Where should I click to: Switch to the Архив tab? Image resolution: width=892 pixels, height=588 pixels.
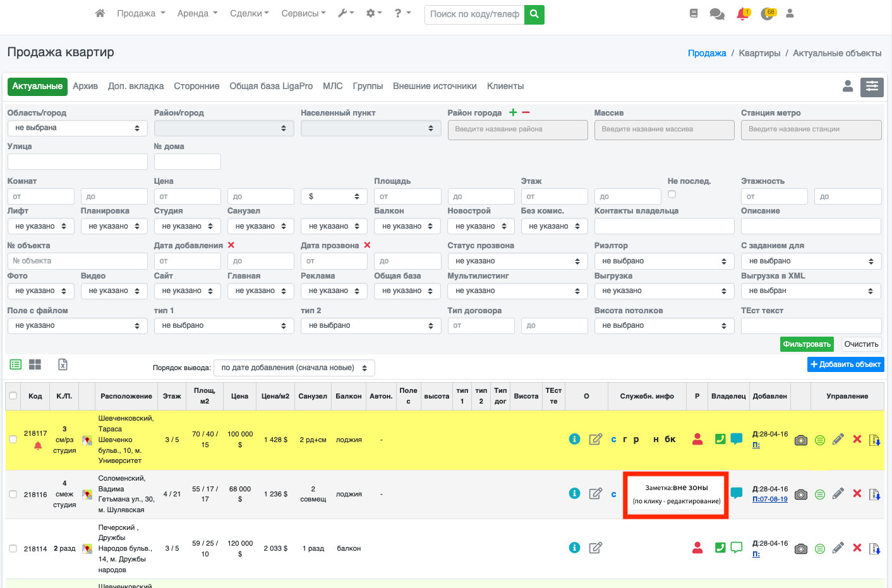tap(85, 87)
